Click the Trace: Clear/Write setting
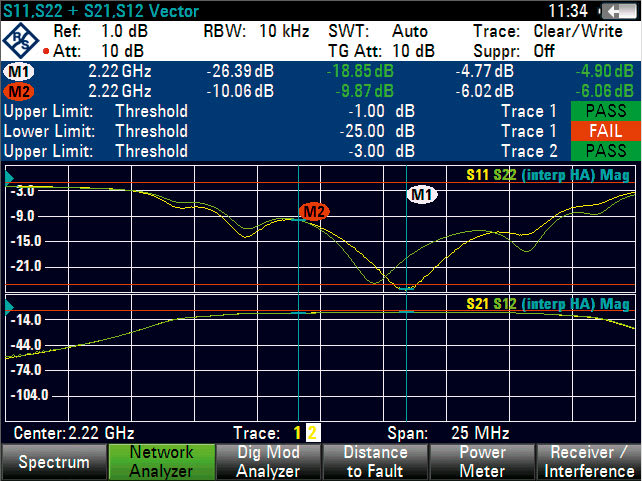 548,31
